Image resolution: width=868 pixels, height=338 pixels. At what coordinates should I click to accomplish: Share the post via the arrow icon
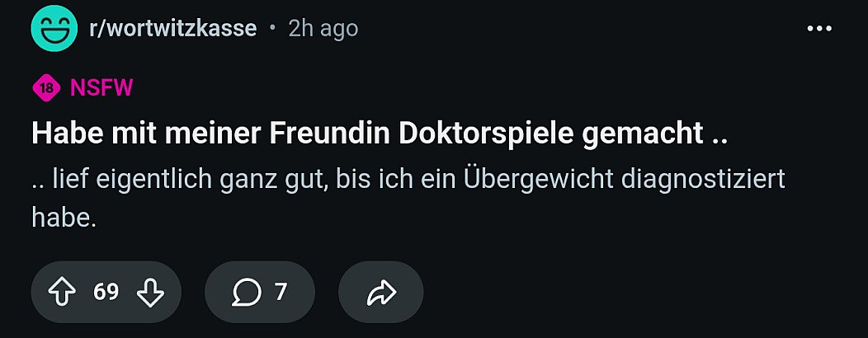click(380, 293)
